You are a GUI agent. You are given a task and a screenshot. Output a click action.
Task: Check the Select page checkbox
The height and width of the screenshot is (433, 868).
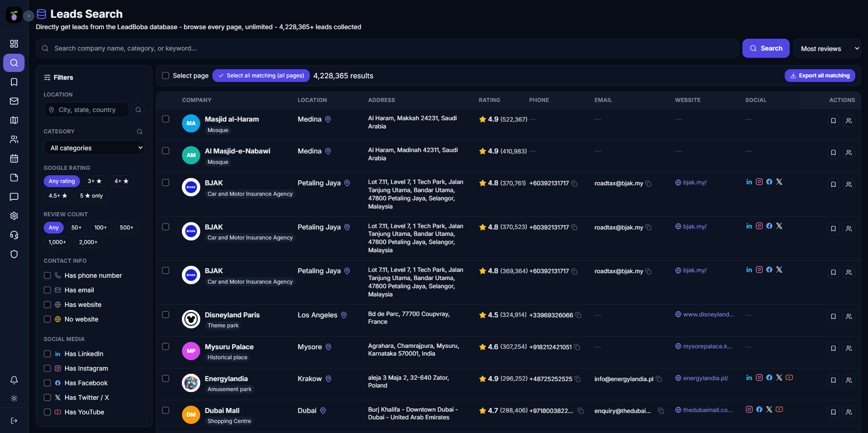coord(166,76)
